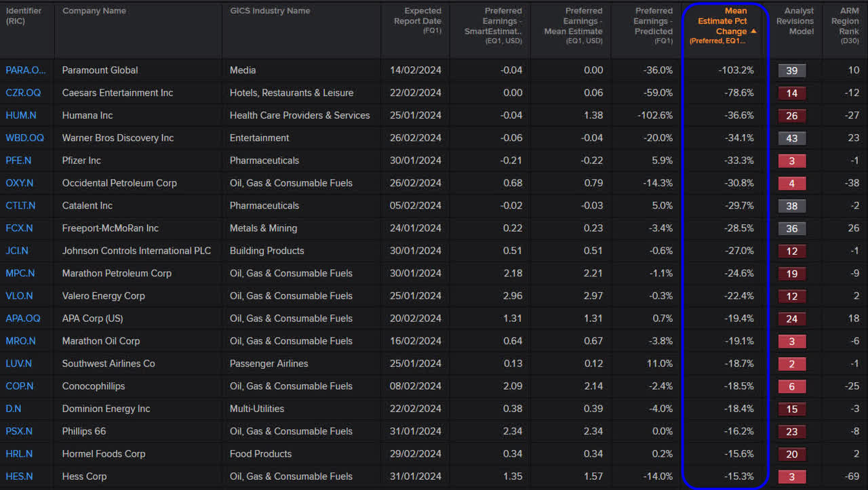
Task: Open the CTLT.N ticker link
Action: click(21, 205)
